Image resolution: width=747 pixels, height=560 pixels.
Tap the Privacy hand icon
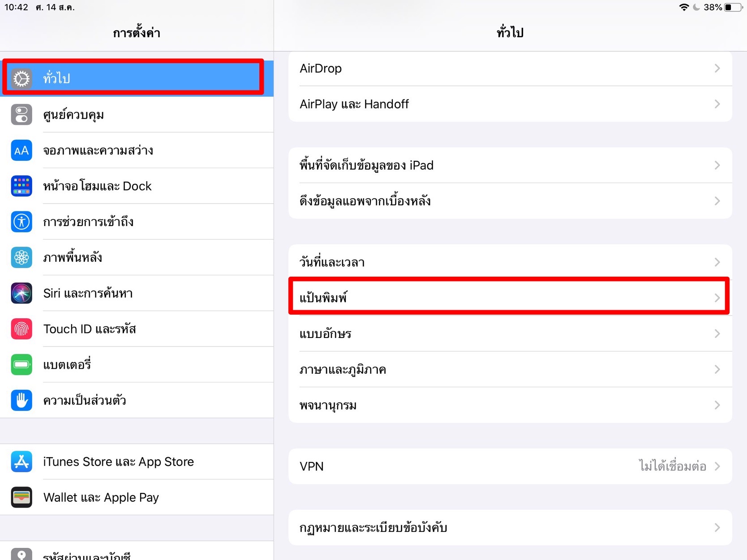point(21,400)
